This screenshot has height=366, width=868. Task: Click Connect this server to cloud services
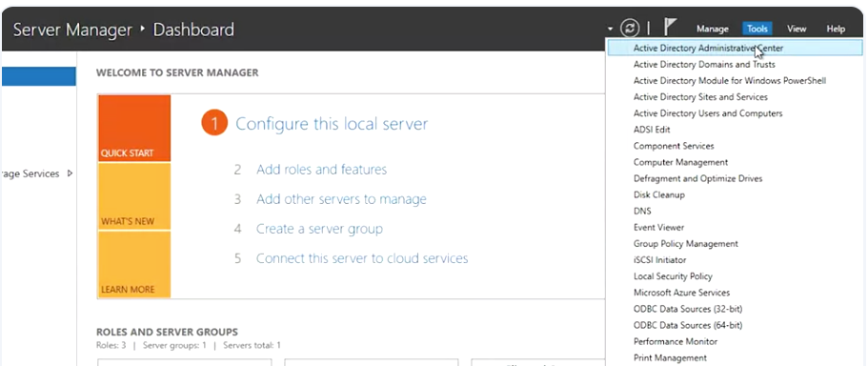(x=362, y=258)
